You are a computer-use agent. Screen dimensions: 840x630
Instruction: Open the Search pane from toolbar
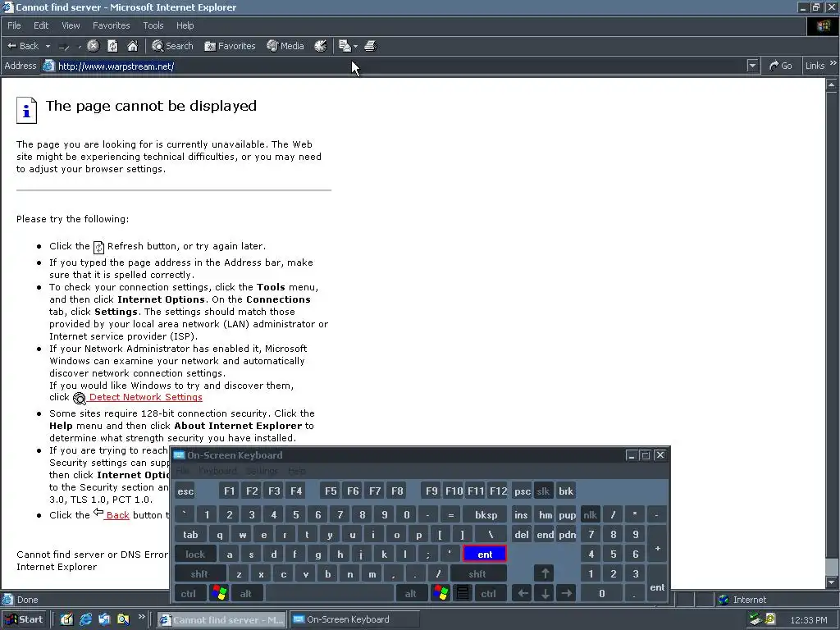pyautogui.click(x=172, y=46)
